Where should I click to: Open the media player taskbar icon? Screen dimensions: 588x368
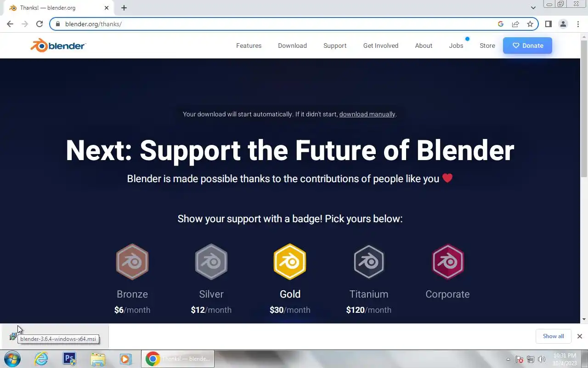coord(125,359)
